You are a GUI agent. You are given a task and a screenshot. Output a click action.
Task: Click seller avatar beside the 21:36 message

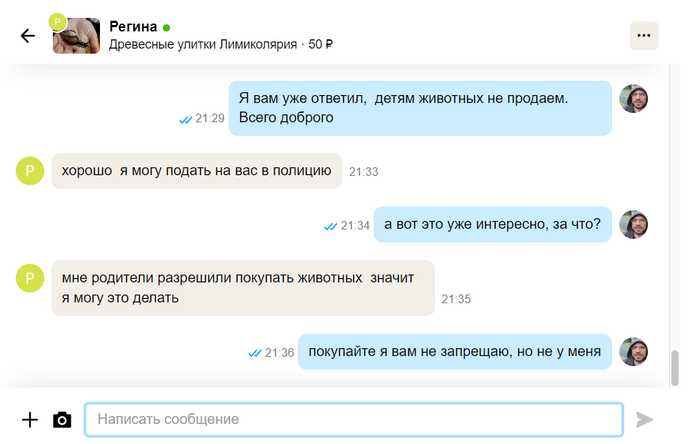(x=634, y=352)
